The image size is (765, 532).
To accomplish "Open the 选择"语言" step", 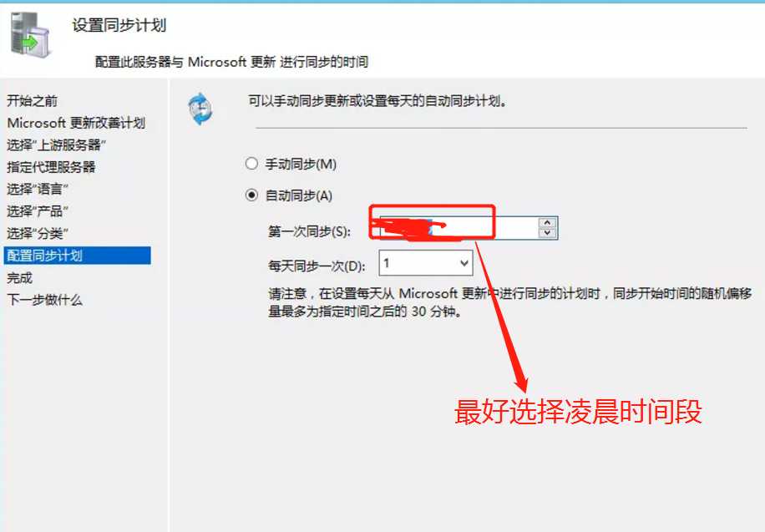I will click(38, 189).
